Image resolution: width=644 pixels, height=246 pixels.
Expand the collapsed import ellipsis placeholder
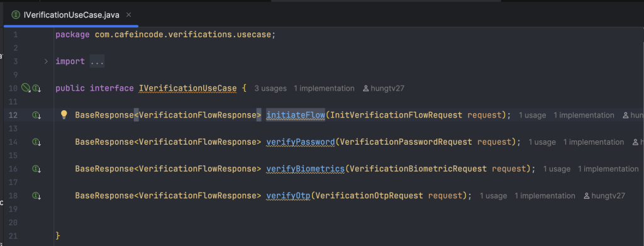click(97, 62)
